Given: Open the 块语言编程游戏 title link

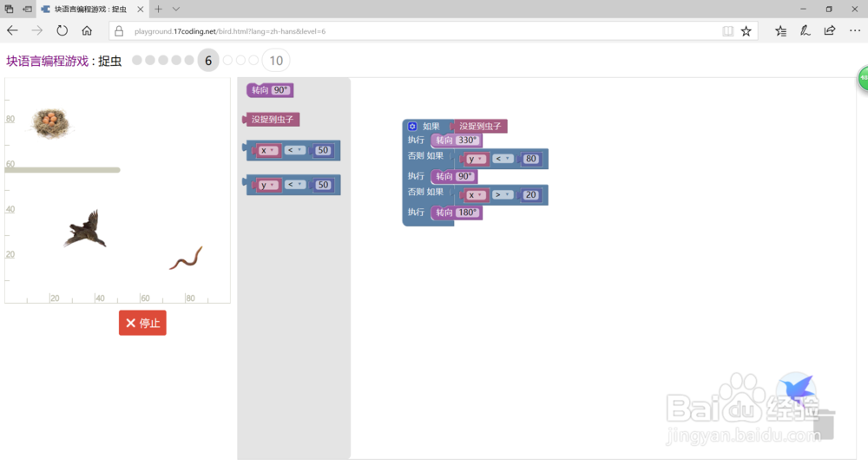Looking at the screenshot, I should pyautogui.click(x=47, y=61).
